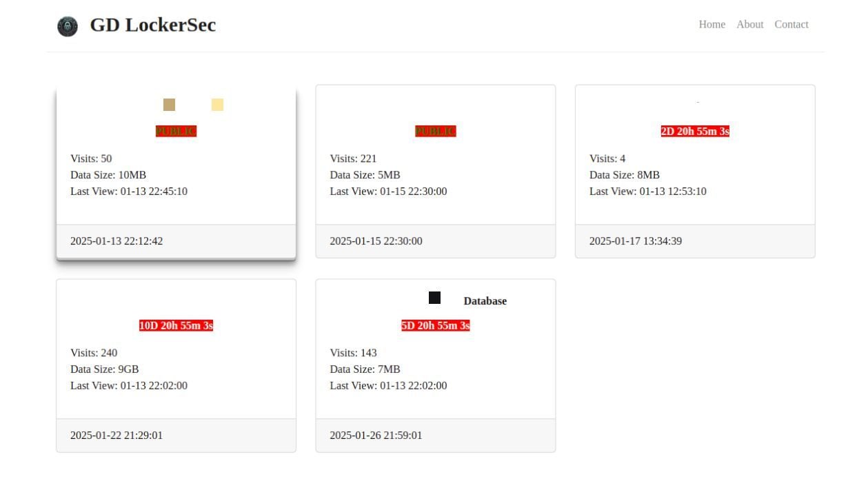868x503 pixels.
Task: Click the GD LockerSec logo icon
Action: coord(67,26)
